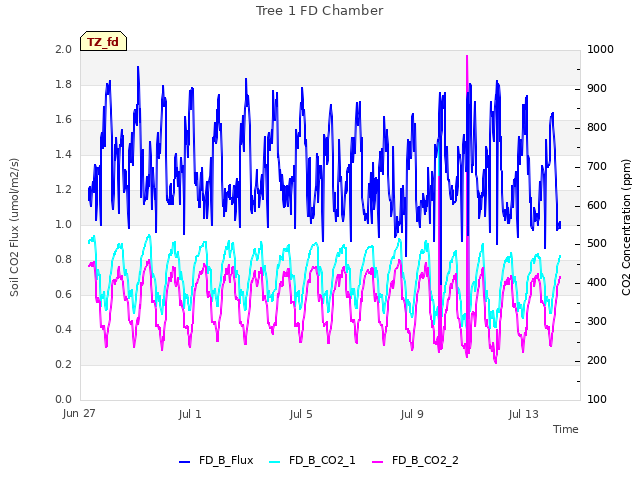This screenshot has width=640, height=480.
Task: Click the Jul 5 x-axis tick label
Action: pos(301,415)
